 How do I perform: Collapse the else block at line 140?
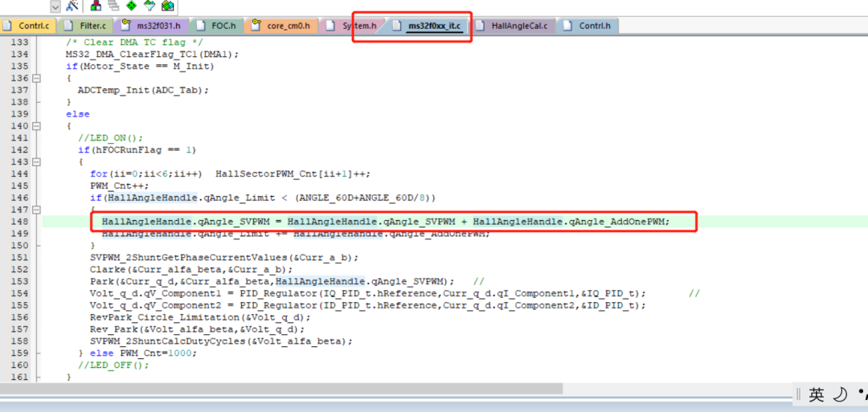pos(36,126)
